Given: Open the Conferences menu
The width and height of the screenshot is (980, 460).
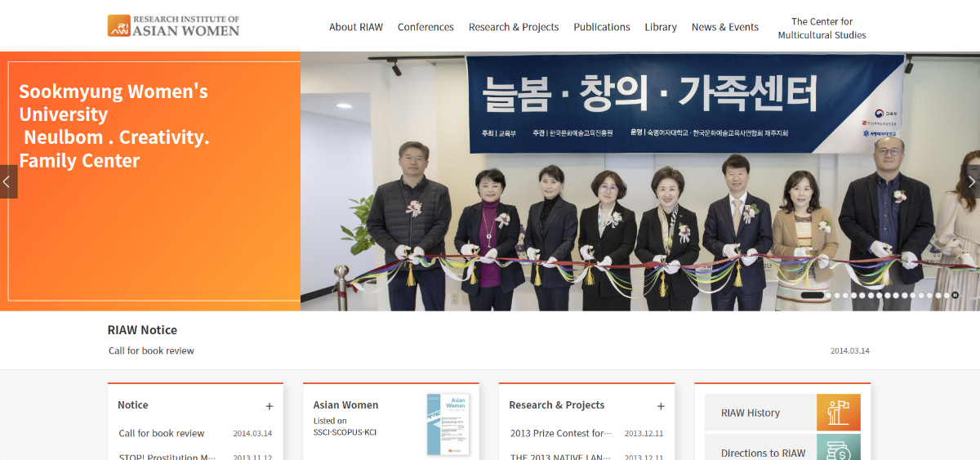Looking at the screenshot, I should pos(425,27).
